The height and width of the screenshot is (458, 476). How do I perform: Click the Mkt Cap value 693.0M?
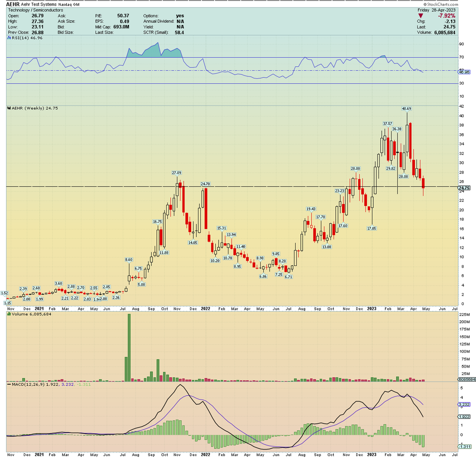121,27
